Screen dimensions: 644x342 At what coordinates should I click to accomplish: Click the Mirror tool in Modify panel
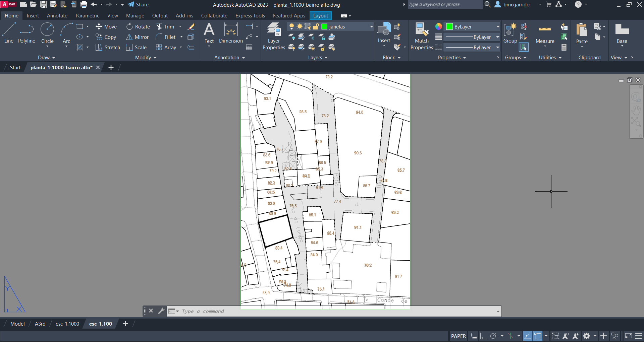click(138, 37)
